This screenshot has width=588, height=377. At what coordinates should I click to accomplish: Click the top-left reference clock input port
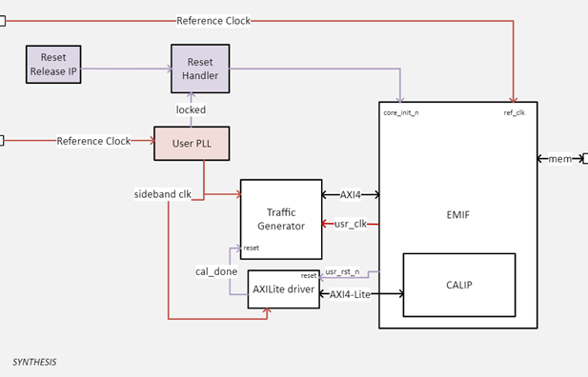pyautogui.click(x=2, y=21)
